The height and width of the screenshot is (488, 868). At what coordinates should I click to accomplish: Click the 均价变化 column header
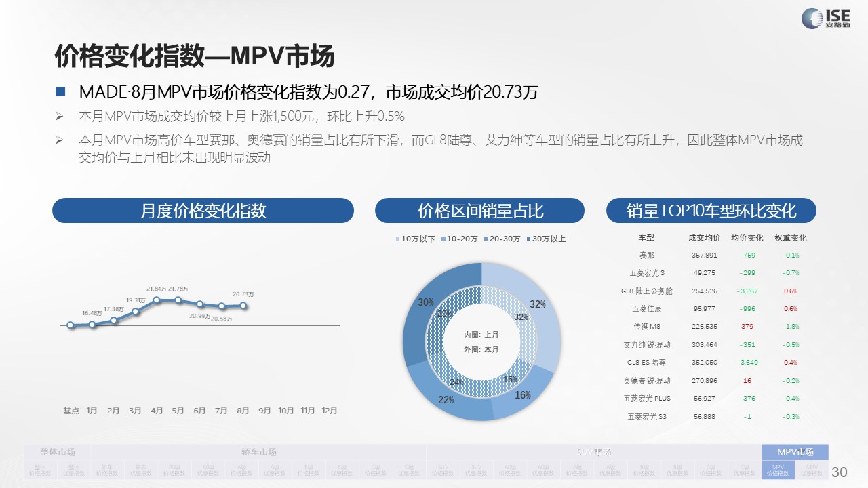(x=747, y=238)
